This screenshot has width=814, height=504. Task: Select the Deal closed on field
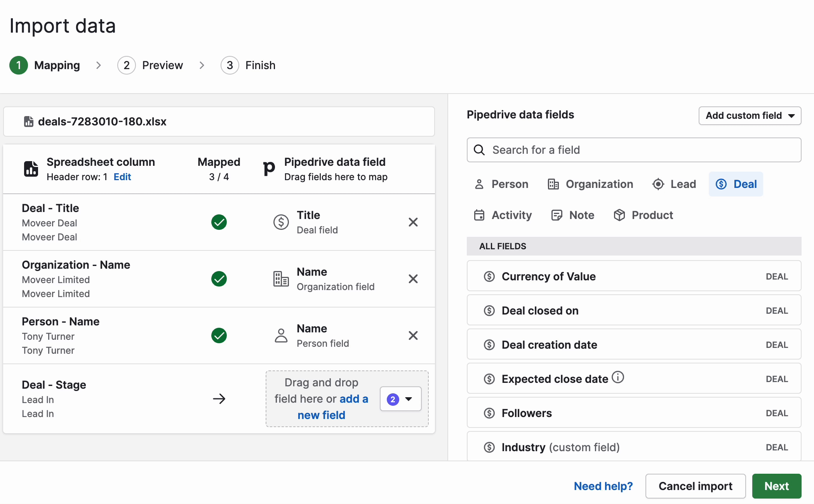coord(634,310)
